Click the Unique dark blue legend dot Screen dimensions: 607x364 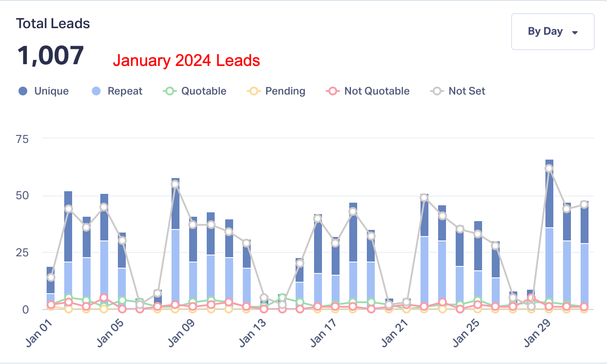(23, 91)
